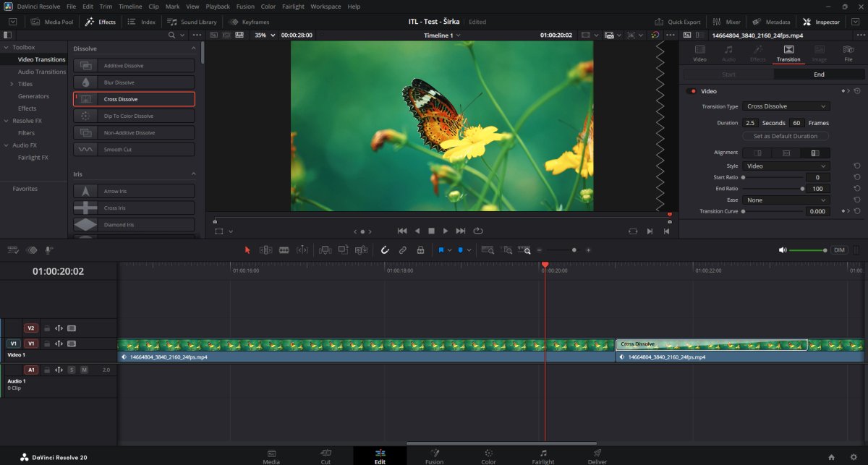
Task: Reset the End Ratio parameter
Action: tap(856, 188)
